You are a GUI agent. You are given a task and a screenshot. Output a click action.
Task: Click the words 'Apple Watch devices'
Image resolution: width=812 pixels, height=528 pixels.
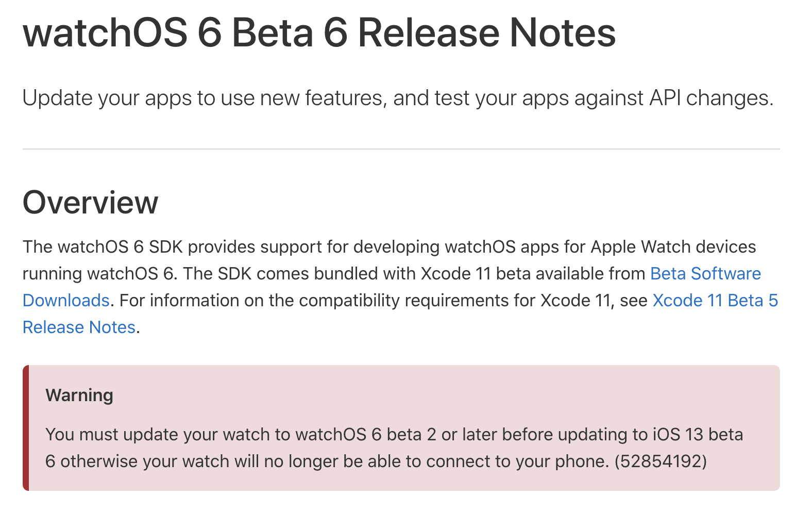pyautogui.click(x=673, y=246)
